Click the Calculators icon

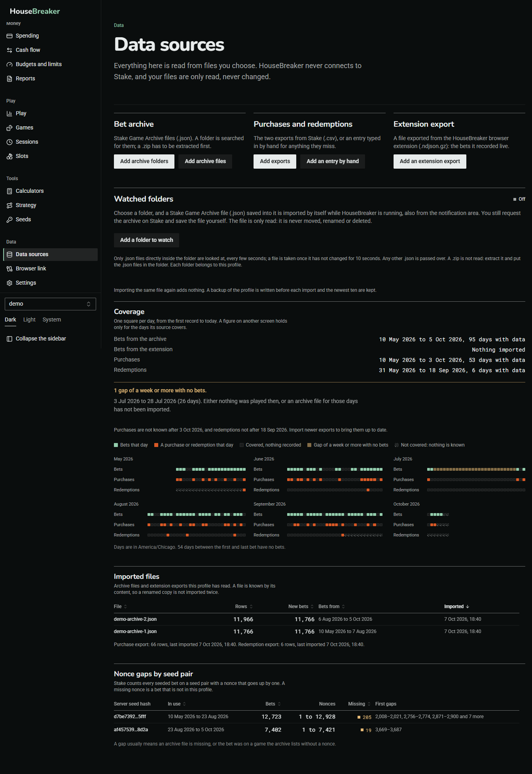[x=9, y=191]
